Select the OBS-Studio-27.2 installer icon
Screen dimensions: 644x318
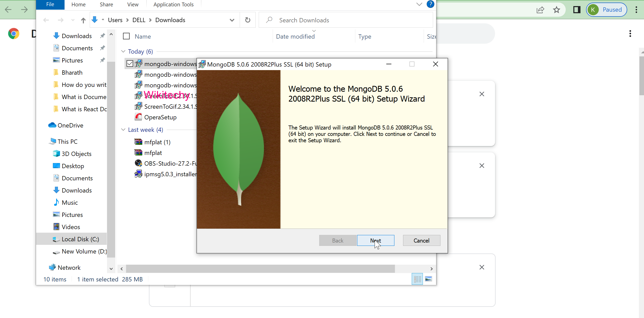coord(138,163)
